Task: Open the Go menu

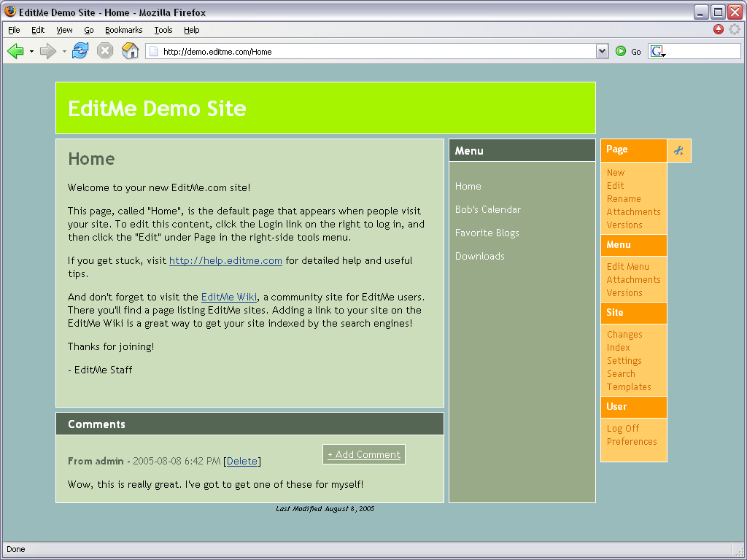Action: (89, 30)
